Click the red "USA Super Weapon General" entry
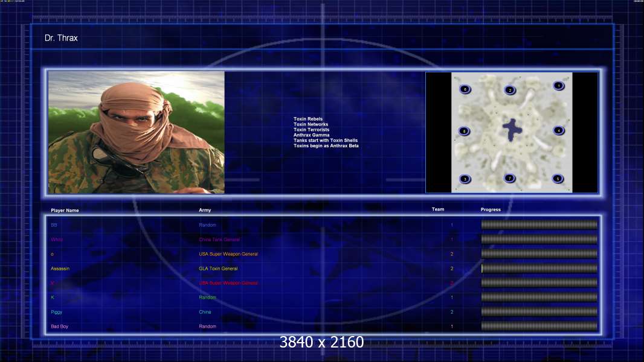644x362 pixels. pos(228,283)
